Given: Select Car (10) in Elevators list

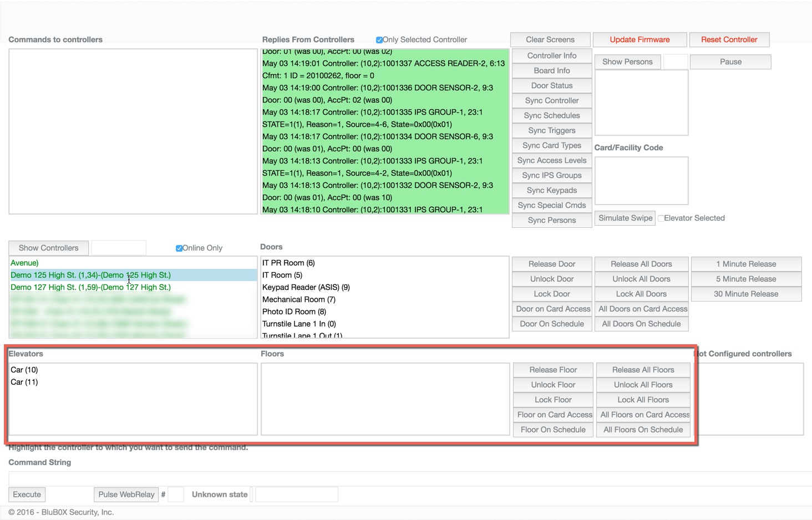Looking at the screenshot, I should click(x=24, y=370).
